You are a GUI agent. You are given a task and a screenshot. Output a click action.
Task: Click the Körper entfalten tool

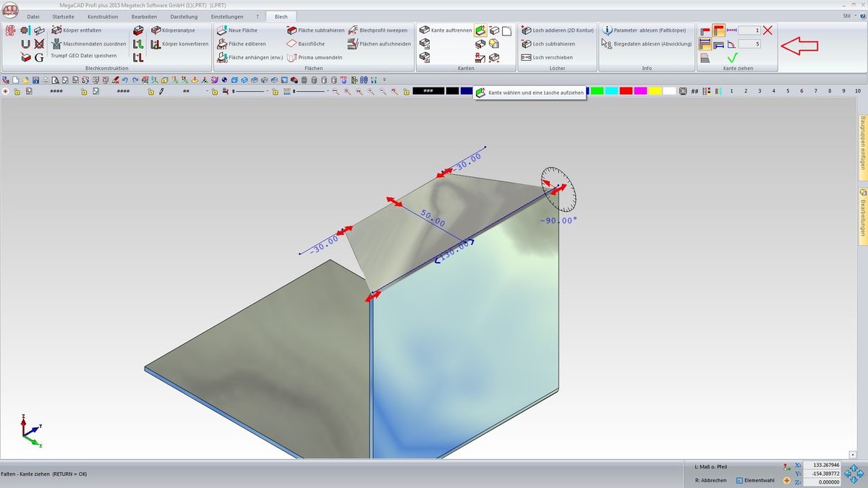coord(77,30)
